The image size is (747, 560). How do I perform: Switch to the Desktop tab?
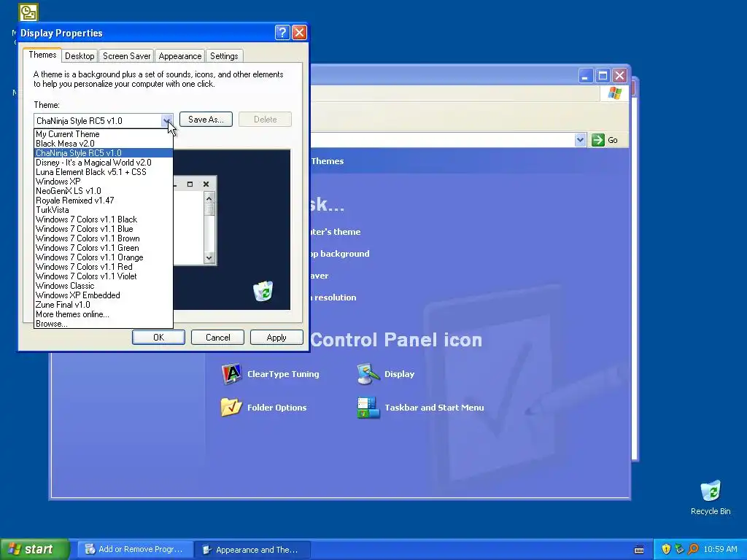coord(80,56)
